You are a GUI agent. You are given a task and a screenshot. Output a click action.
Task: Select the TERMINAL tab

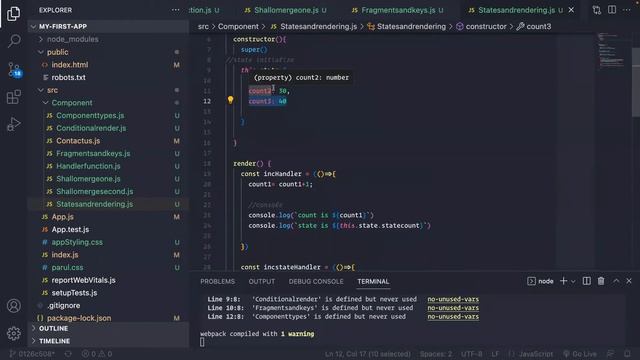373,282
